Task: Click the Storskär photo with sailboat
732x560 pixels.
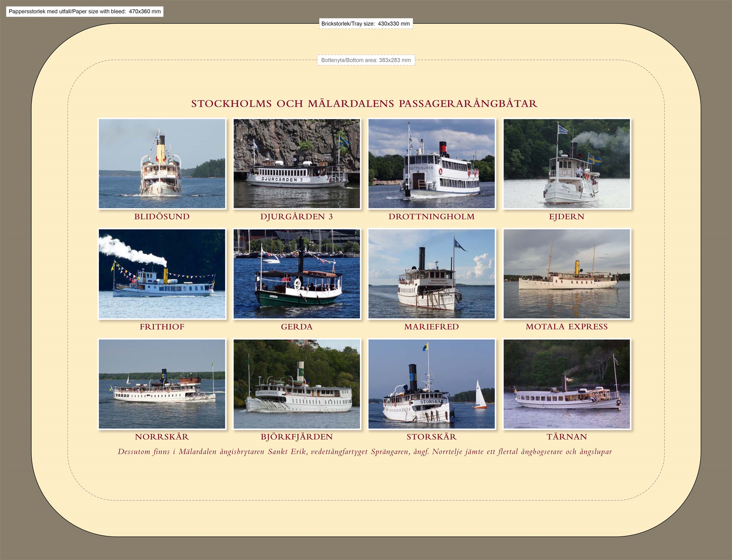Action: pyautogui.click(x=431, y=384)
